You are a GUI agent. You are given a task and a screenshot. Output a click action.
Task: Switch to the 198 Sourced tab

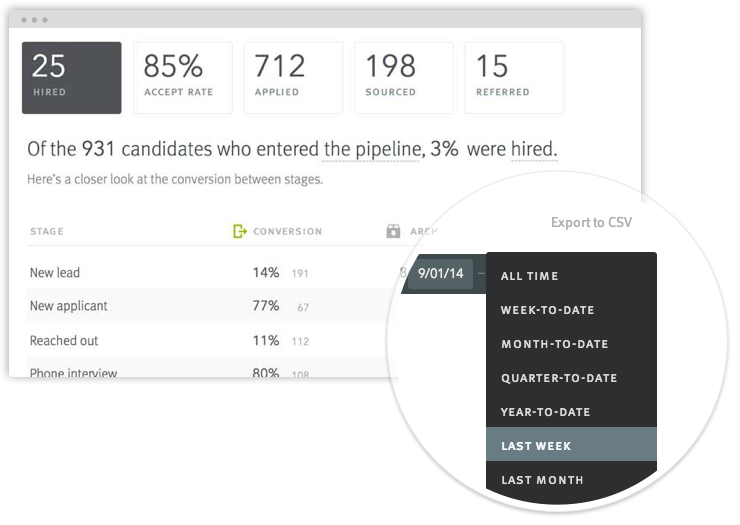pos(404,78)
